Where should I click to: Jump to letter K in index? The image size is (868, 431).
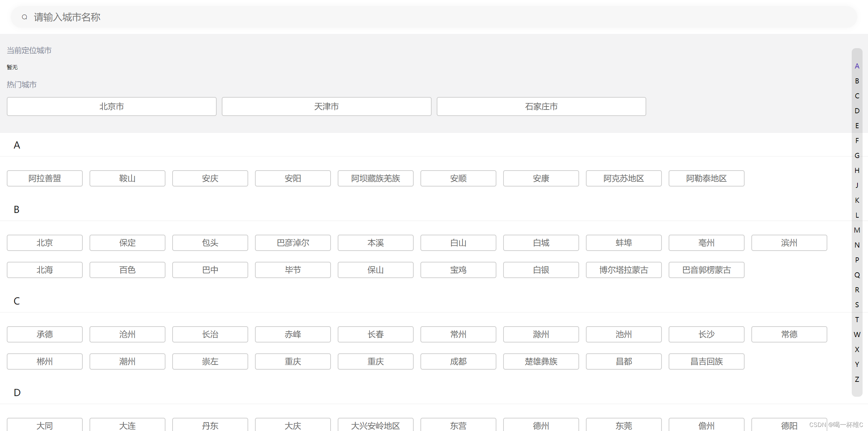(857, 200)
